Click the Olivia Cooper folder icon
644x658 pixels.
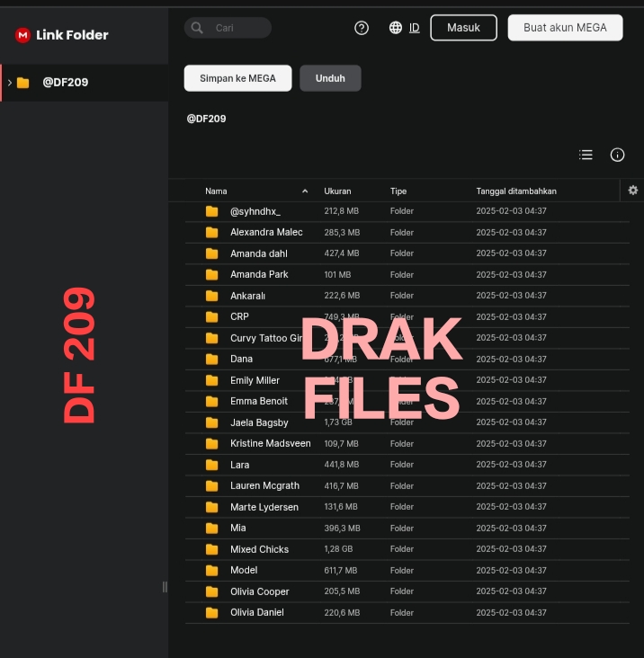tap(212, 591)
